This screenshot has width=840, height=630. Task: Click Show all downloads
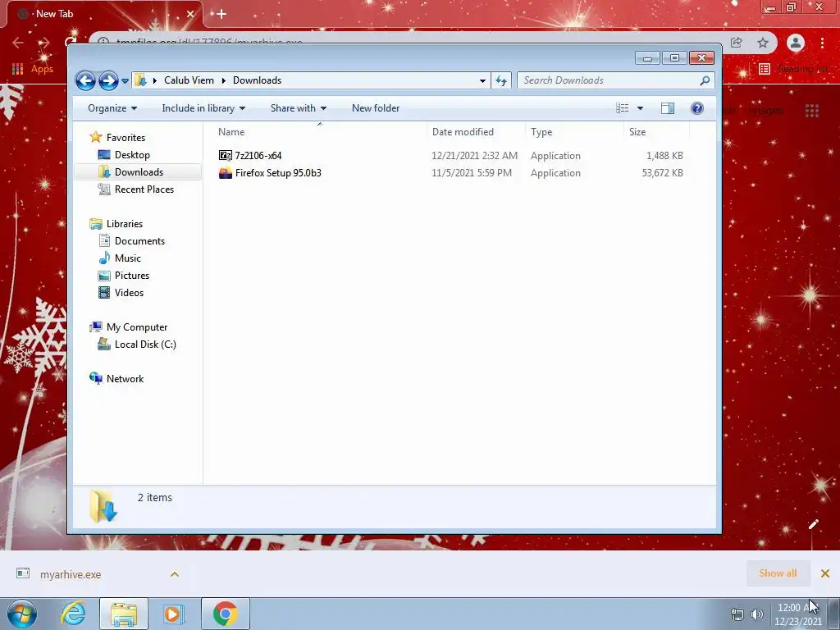pos(778,573)
